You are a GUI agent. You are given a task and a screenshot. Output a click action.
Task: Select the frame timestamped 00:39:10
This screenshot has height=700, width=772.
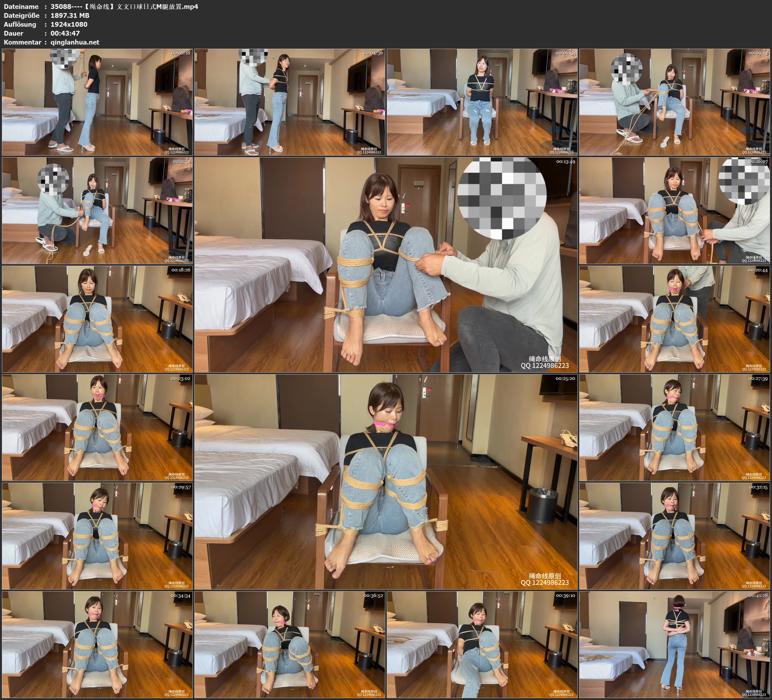point(482,645)
